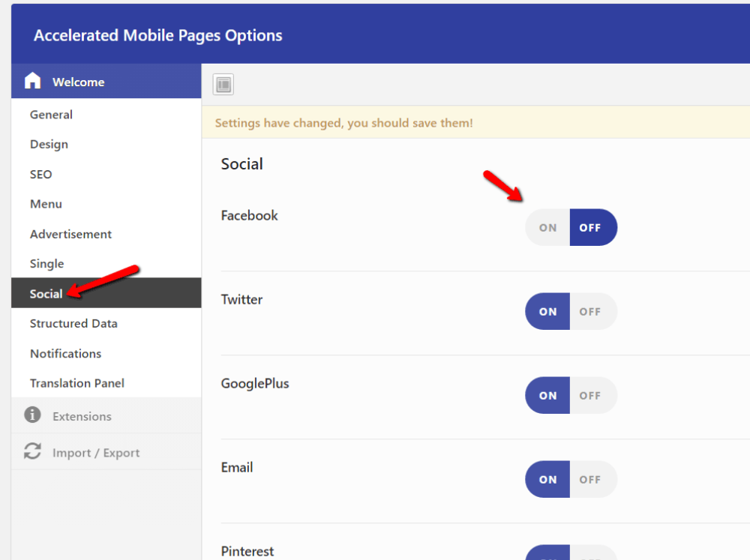This screenshot has width=750, height=560.
Task: Click the expand all sections icon
Action: pos(223,85)
